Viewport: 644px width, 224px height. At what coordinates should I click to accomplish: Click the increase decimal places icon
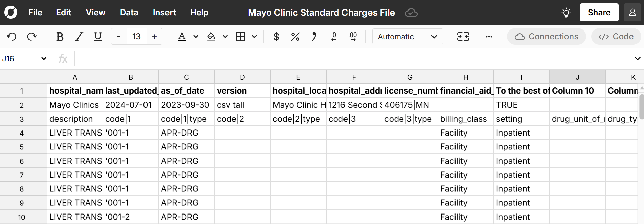[x=353, y=37]
